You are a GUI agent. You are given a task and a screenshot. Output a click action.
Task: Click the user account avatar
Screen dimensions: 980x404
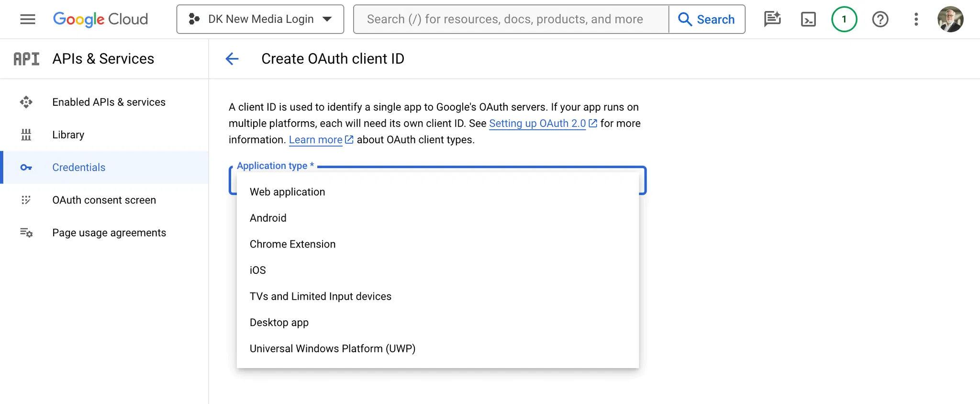(950, 19)
